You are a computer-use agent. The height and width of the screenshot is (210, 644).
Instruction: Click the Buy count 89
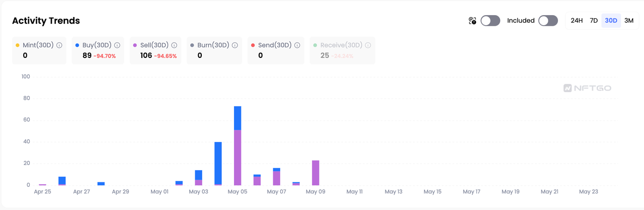click(x=87, y=55)
